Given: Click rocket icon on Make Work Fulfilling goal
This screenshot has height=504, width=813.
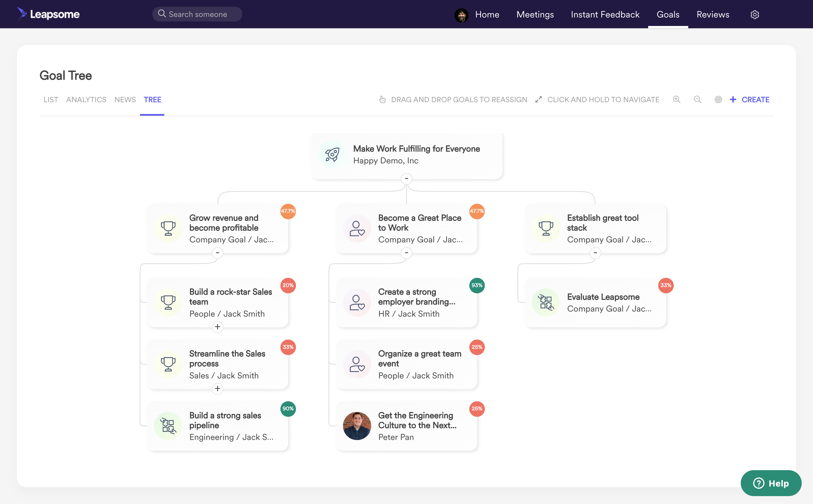Looking at the screenshot, I should pos(332,154).
